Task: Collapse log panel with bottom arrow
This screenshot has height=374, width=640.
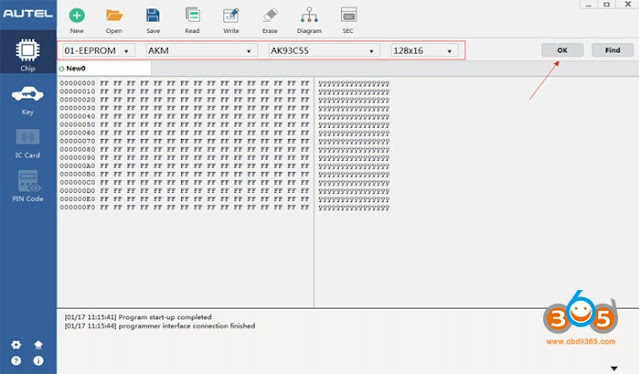Action: pos(614,368)
